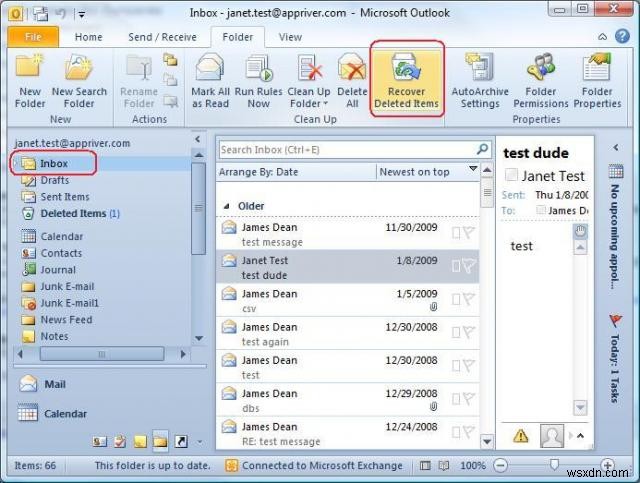Open Folder List shortcut icon at navigation bottom

(160, 441)
